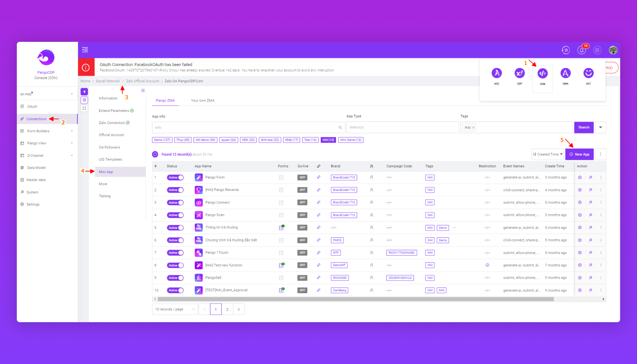Toggle Go-live OFF switch for Pango Scan
The width and height of the screenshot is (637, 364).
[302, 215]
